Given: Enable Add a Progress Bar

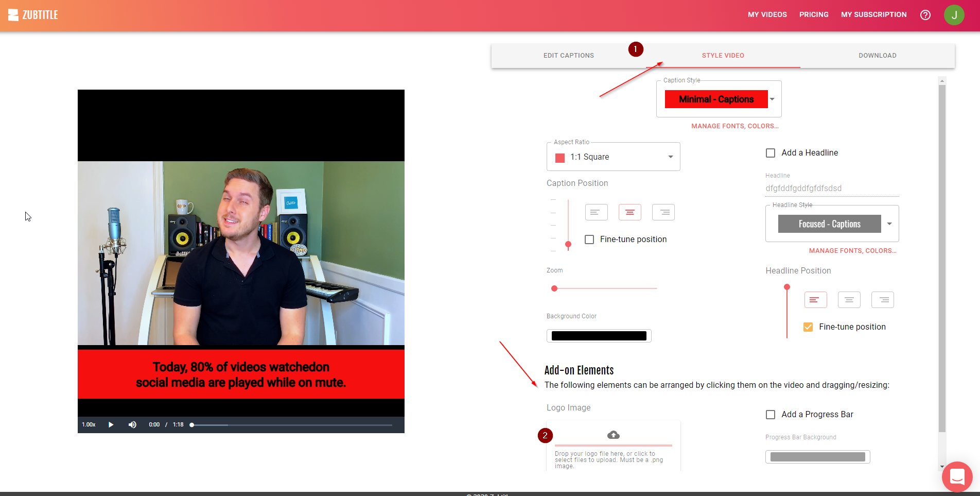Looking at the screenshot, I should tap(770, 415).
